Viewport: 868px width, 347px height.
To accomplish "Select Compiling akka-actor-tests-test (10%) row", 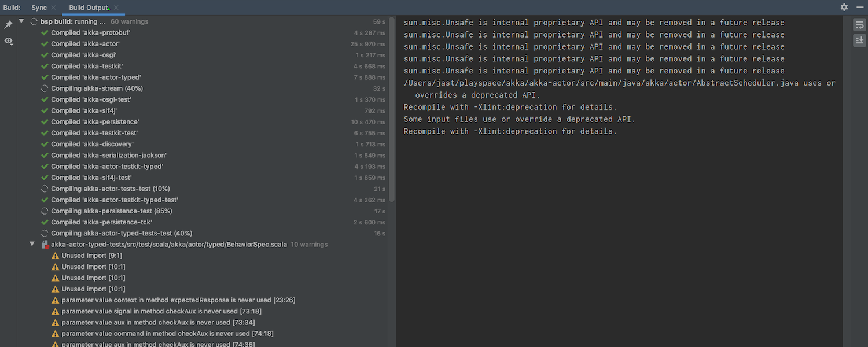I will (x=203, y=189).
